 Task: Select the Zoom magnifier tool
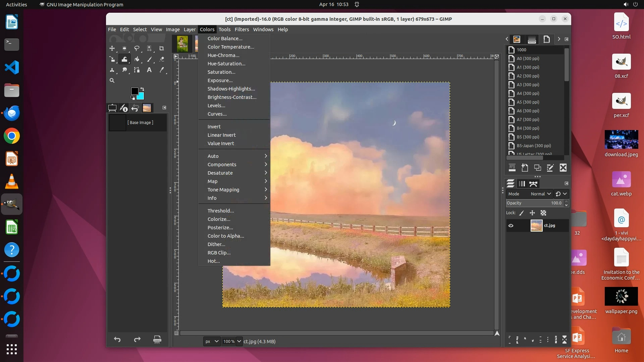pyautogui.click(x=112, y=81)
